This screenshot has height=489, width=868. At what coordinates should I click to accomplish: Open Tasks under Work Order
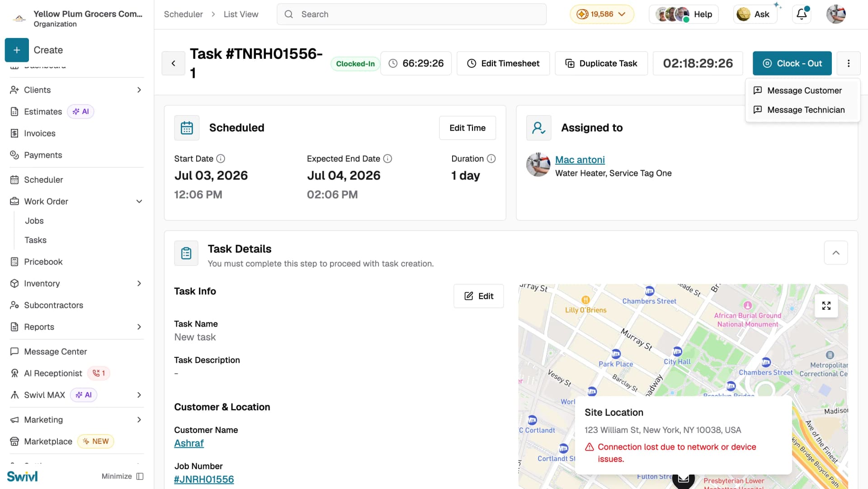tap(36, 240)
